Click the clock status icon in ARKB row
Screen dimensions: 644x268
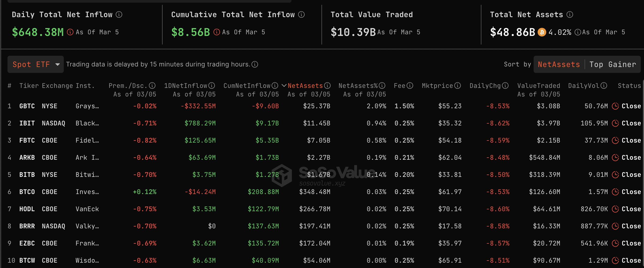point(615,158)
